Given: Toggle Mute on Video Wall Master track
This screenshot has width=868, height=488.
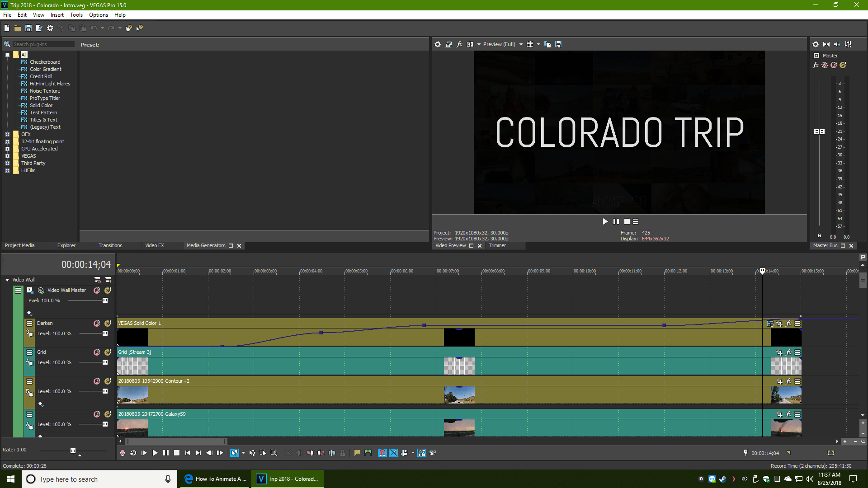Looking at the screenshot, I should tap(97, 291).
